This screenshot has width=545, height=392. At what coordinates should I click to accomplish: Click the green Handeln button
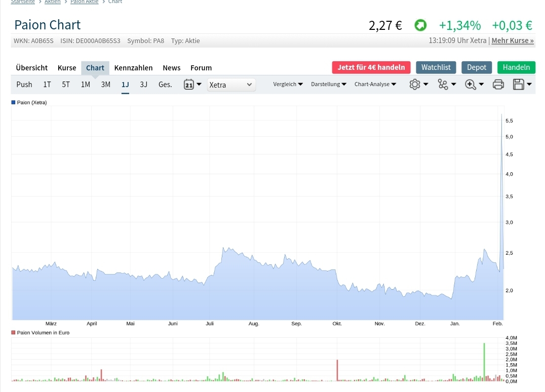point(516,67)
